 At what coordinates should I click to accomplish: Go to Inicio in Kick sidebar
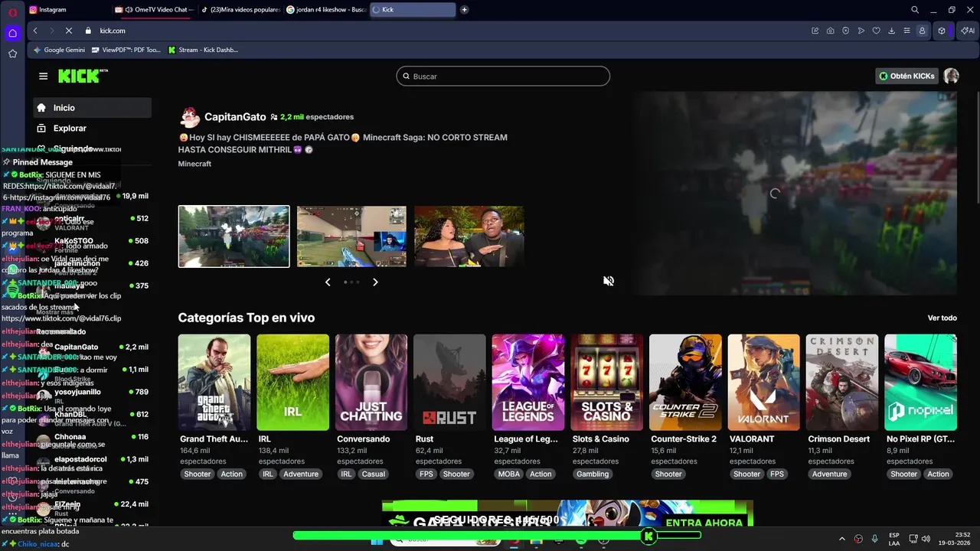92,108
